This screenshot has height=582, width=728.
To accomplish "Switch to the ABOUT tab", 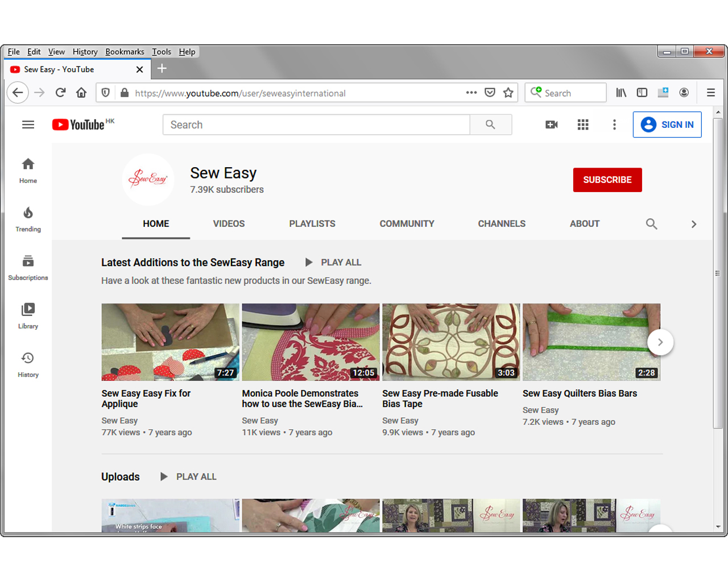I will click(585, 224).
